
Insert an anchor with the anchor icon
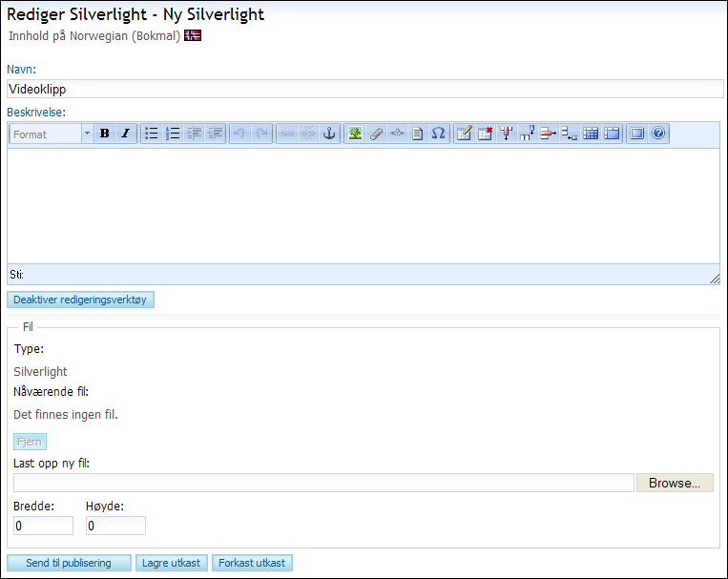tap(329, 134)
